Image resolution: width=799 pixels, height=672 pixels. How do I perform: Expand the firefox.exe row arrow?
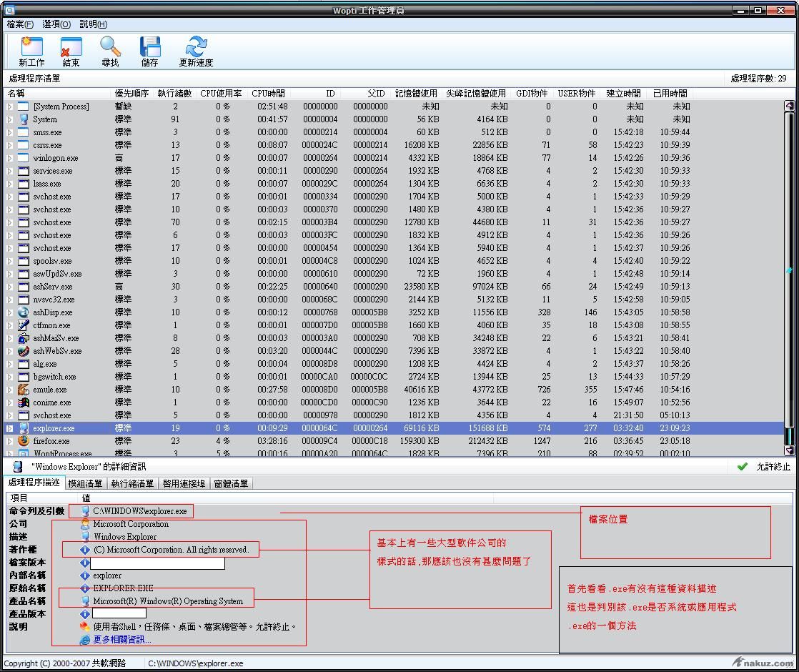(10, 441)
